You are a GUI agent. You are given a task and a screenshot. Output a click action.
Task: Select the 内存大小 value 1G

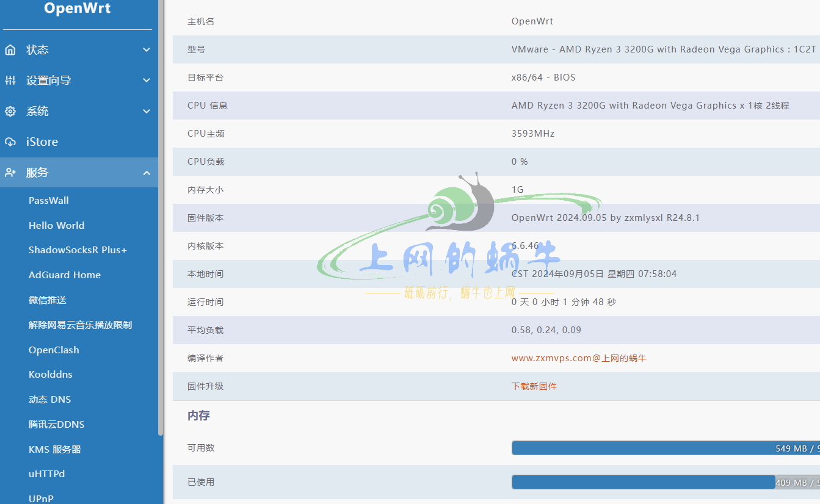518,190
